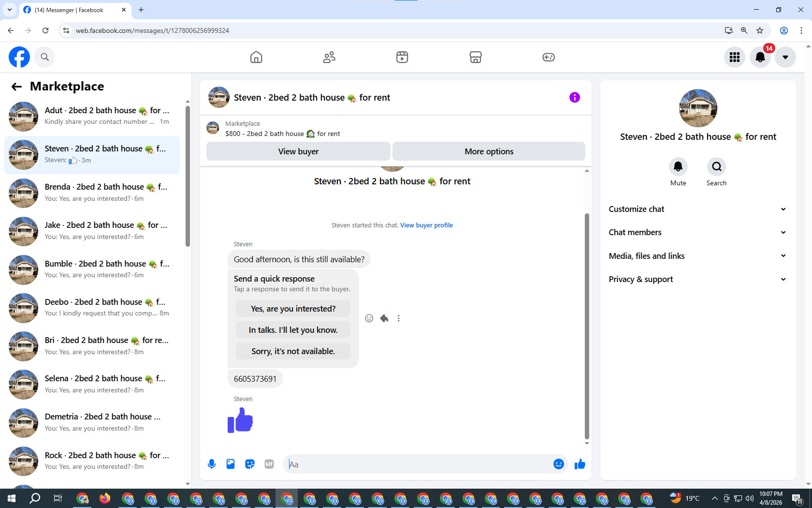Open Demetria conversation in the list
Screen dimensions: 812x508
[92, 423]
